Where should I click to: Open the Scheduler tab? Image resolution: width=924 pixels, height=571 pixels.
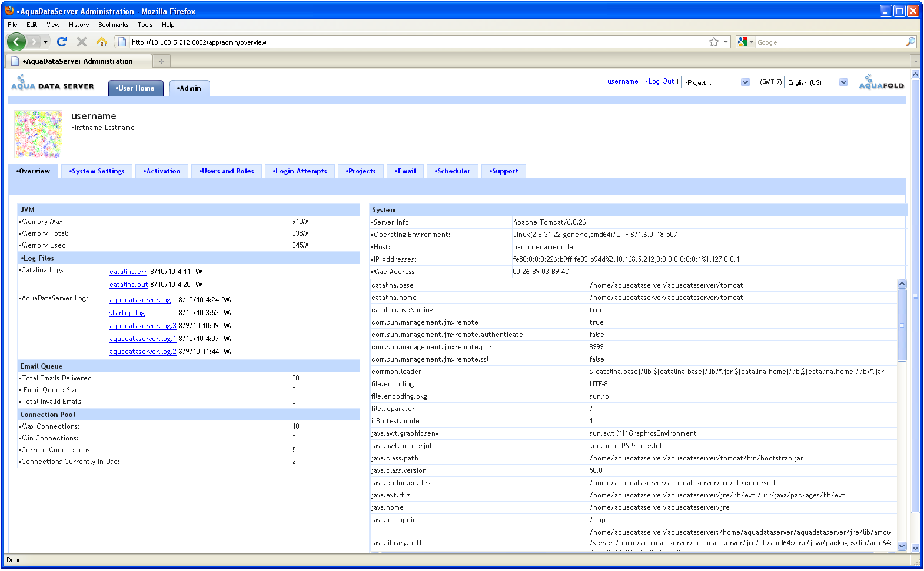click(x=453, y=171)
